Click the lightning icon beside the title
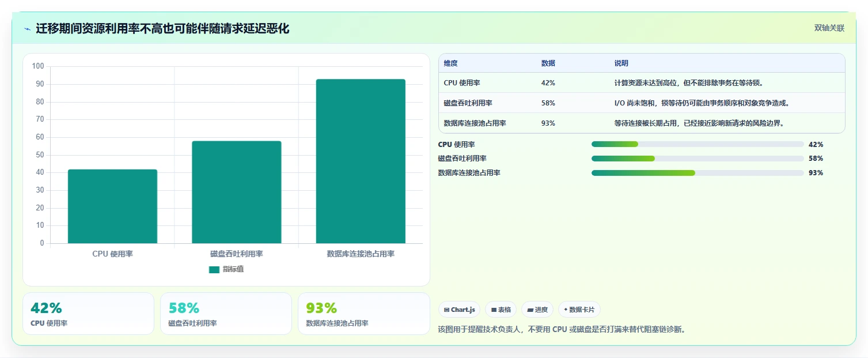Screen dimensions: 868x358 pos(27,29)
